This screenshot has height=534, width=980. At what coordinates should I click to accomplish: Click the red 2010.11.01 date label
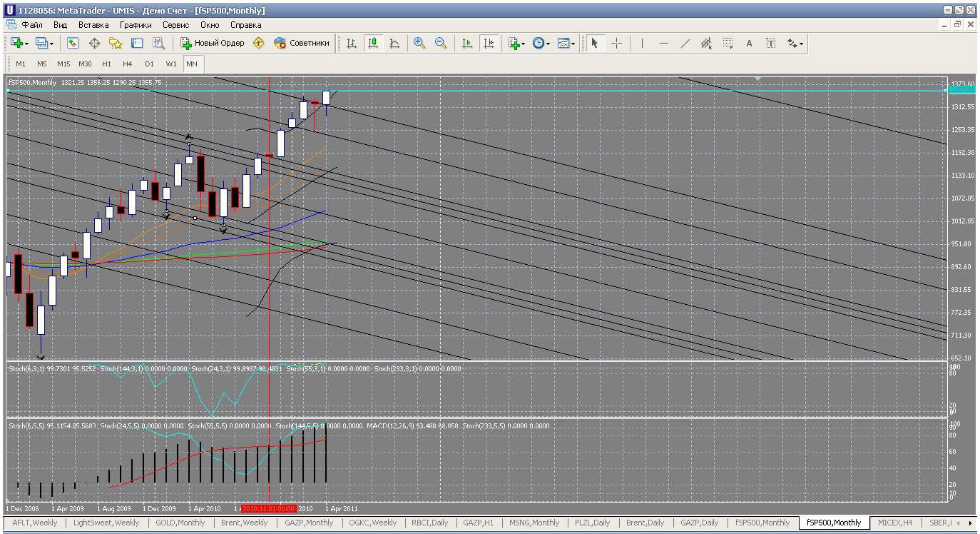(x=269, y=508)
